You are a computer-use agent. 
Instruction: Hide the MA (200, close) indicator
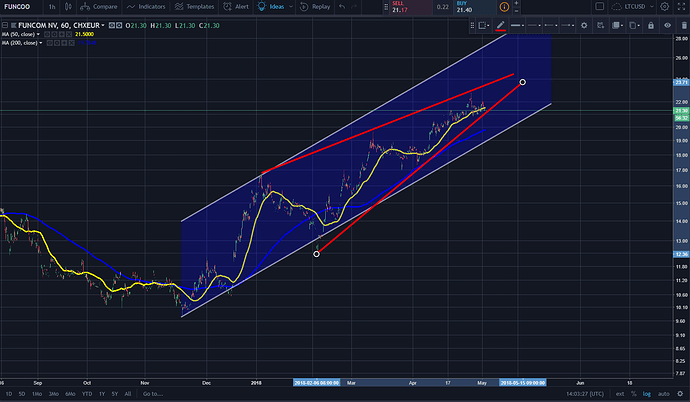click(49, 43)
